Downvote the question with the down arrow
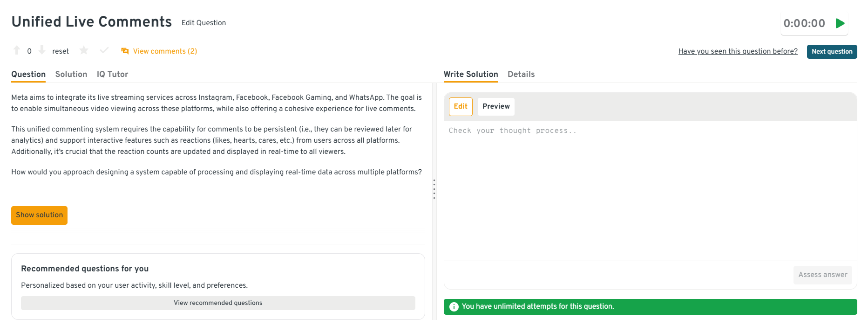This screenshot has height=332, width=868. 42,50
